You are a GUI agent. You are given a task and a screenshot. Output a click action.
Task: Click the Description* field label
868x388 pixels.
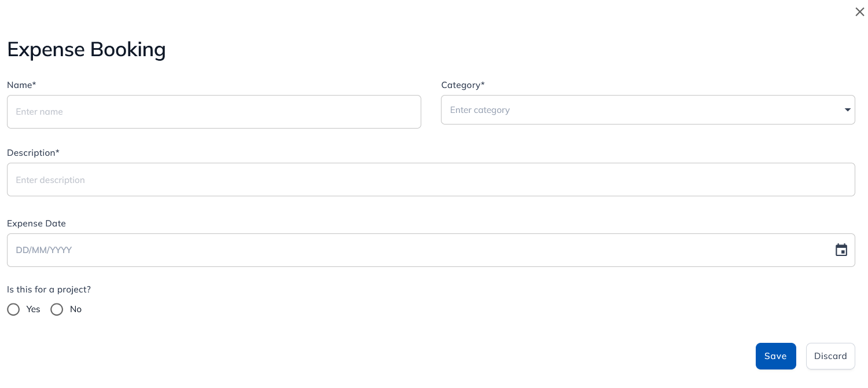33,153
